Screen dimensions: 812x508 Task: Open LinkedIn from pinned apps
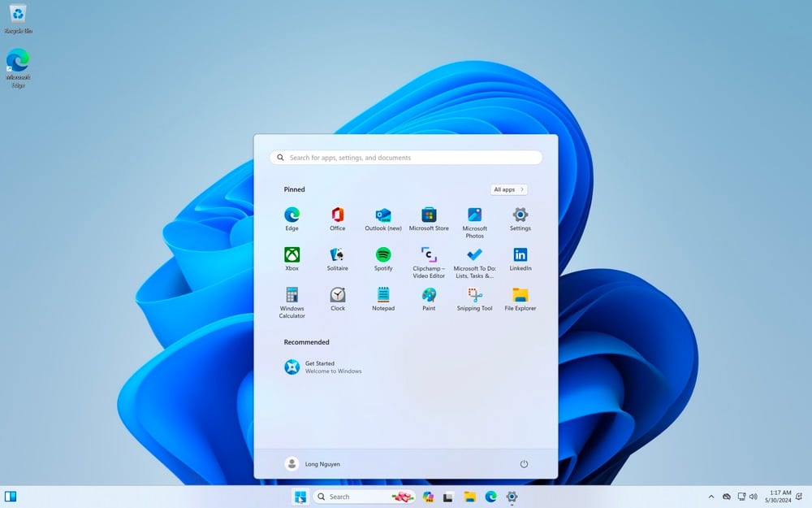[x=520, y=254]
